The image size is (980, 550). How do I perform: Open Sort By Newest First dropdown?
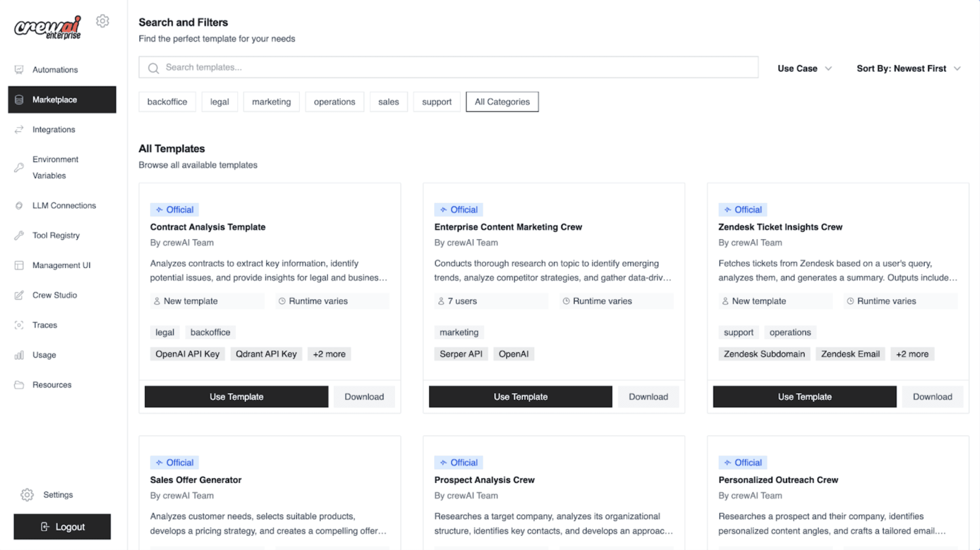(908, 68)
